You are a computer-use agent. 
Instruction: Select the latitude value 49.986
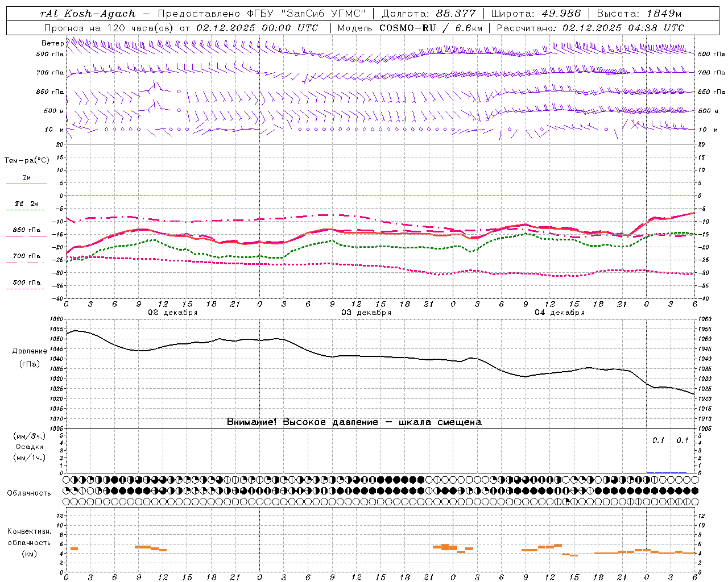pos(561,14)
